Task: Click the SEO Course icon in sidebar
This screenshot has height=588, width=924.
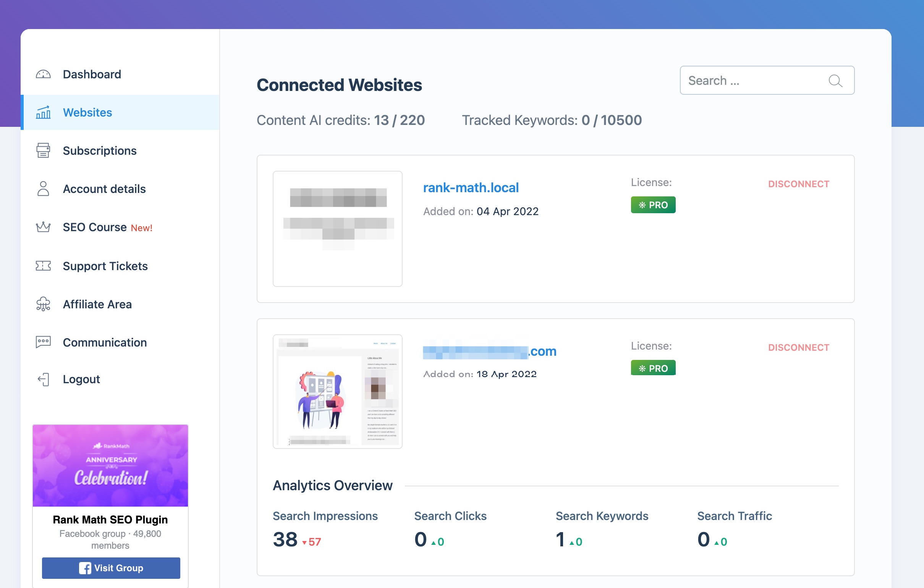Action: [44, 227]
